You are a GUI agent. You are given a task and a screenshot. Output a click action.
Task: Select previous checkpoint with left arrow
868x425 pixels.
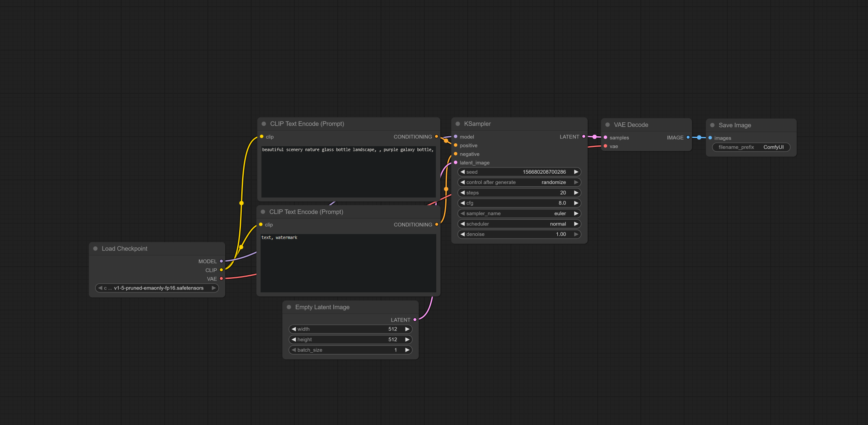point(100,288)
